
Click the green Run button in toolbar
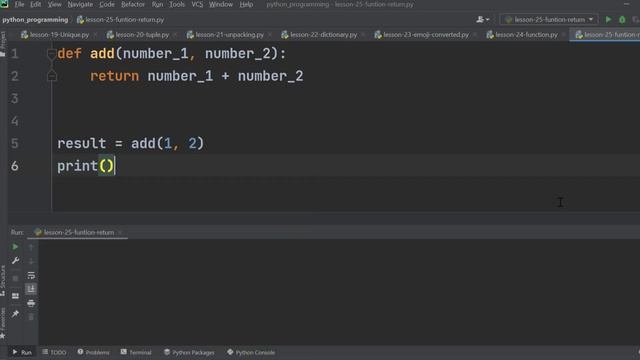[608, 20]
